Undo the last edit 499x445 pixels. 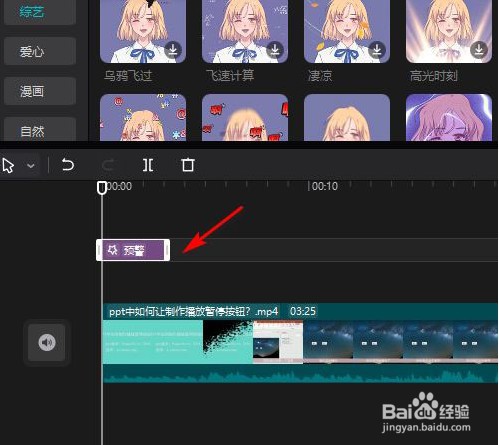(x=68, y=165)
